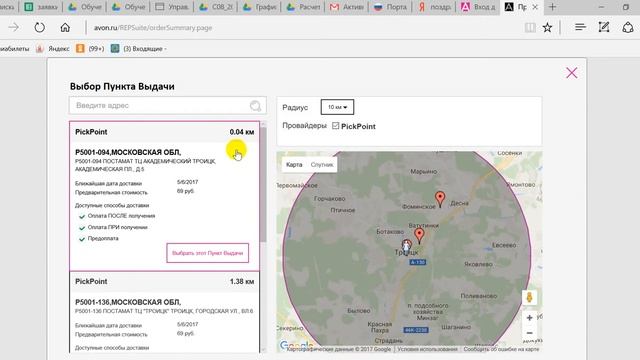Click the map pin near Ватутинки
Viewport: 640px width, 360px height.
click(x=419, y=236)
